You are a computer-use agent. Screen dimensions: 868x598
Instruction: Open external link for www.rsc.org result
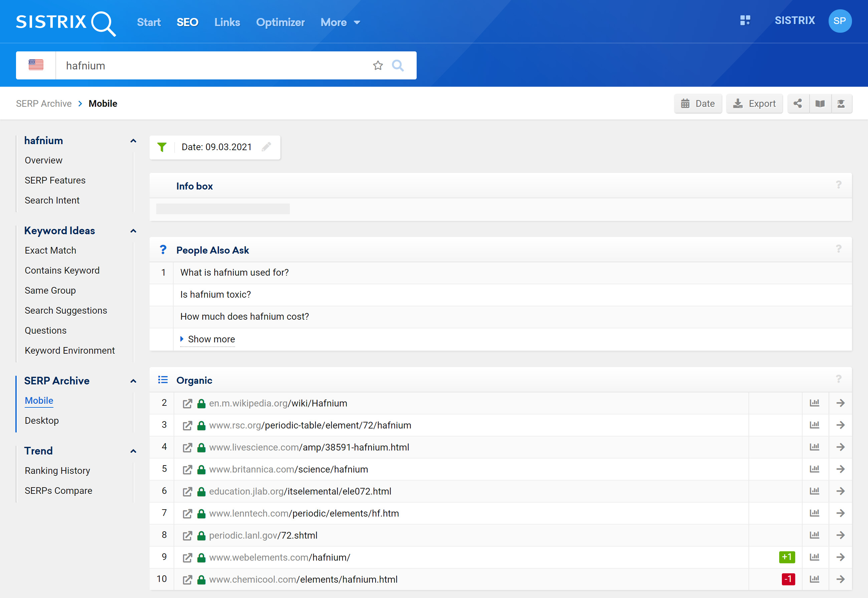(187, 425)
